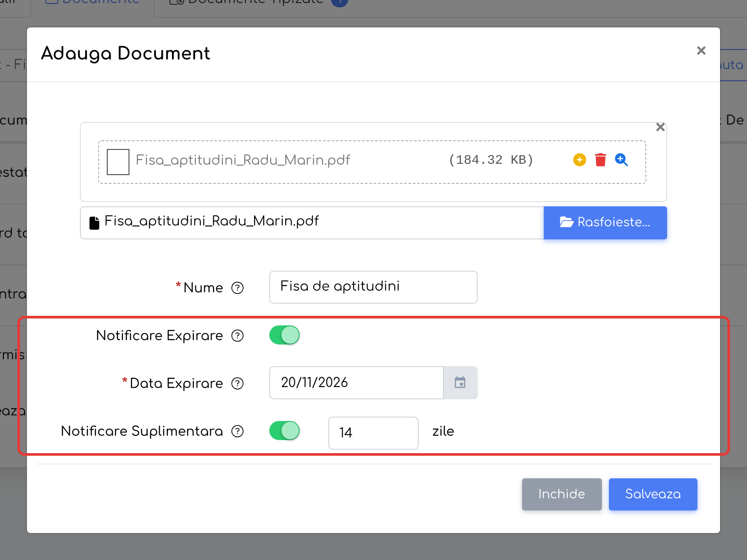
Task: Open calendar picker for expiry date
Action: coord(460,382)
